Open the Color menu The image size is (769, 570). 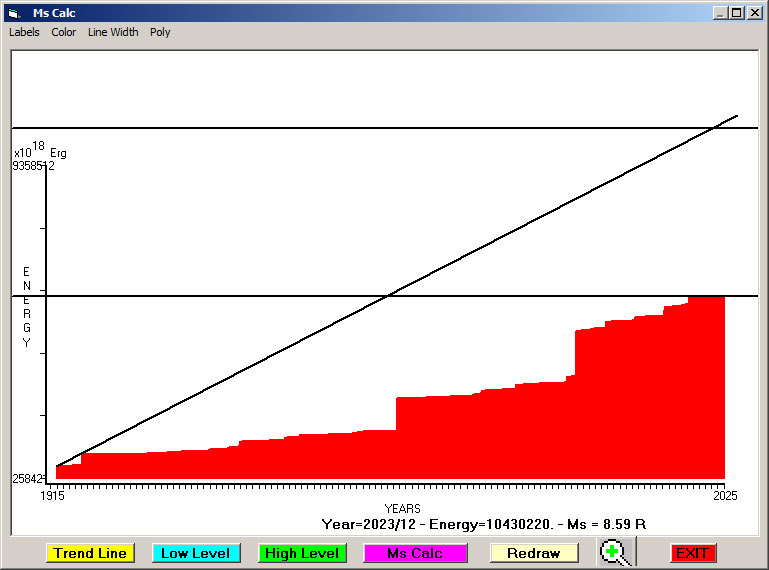pos(64,32)
